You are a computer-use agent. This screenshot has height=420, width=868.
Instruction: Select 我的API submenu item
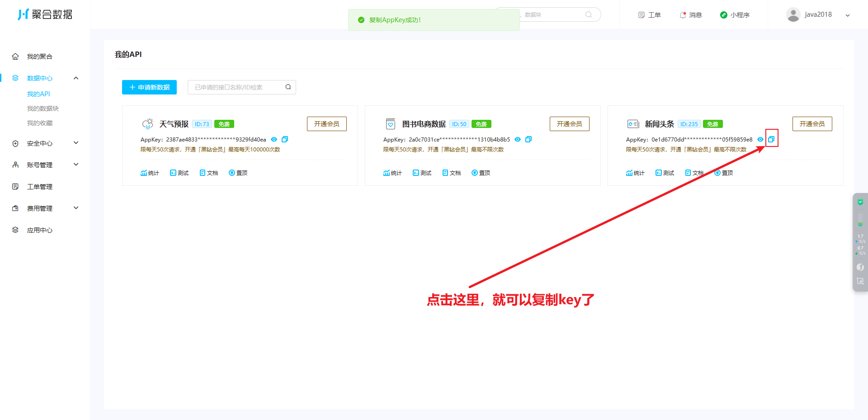38,94
